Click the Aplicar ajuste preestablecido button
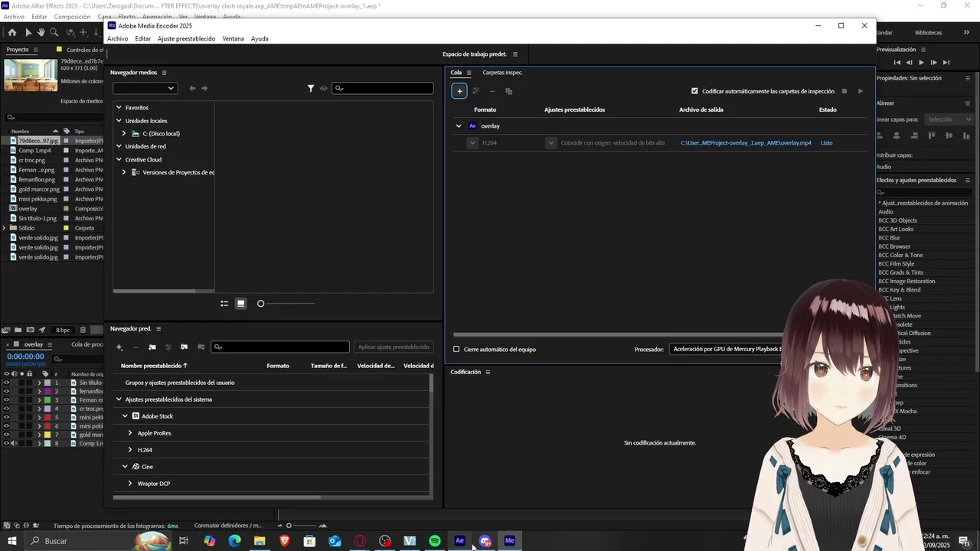The width and height of the screenshot is (980, 551). tap(394, 347)
